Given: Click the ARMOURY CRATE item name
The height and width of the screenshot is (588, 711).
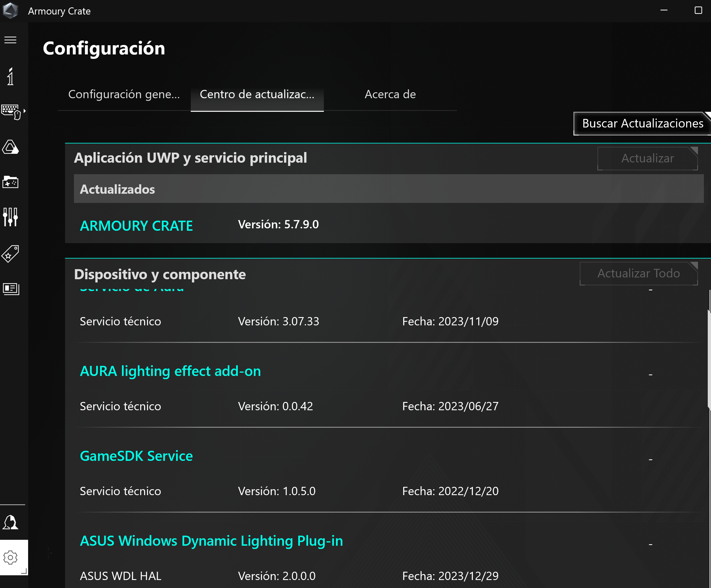Looking at the screenshot, I should coord(136,226).
